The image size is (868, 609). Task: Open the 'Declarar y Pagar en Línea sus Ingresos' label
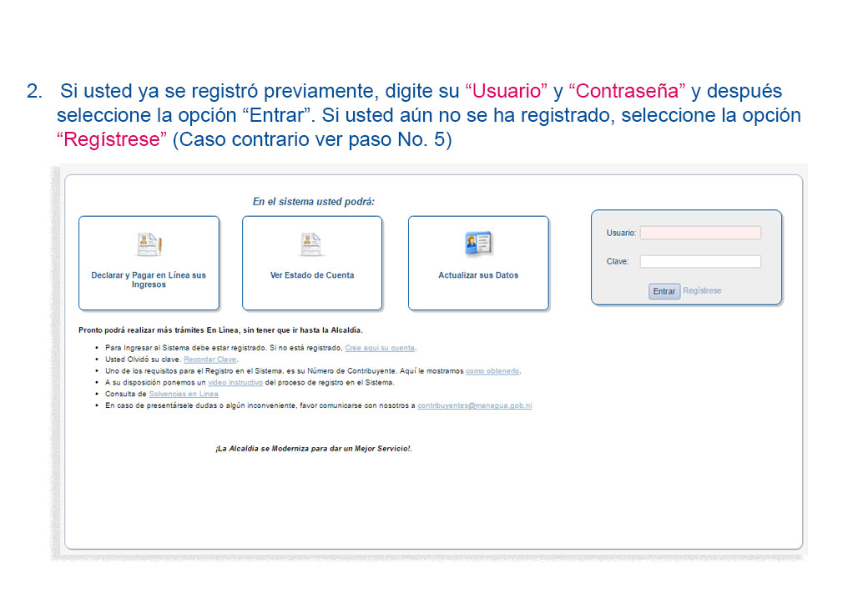(x=149, y=279)
